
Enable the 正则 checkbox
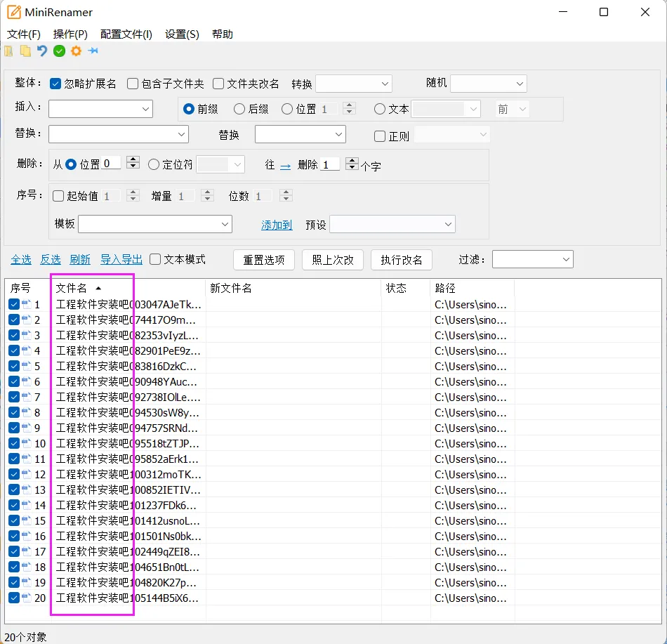pos(379,136)
